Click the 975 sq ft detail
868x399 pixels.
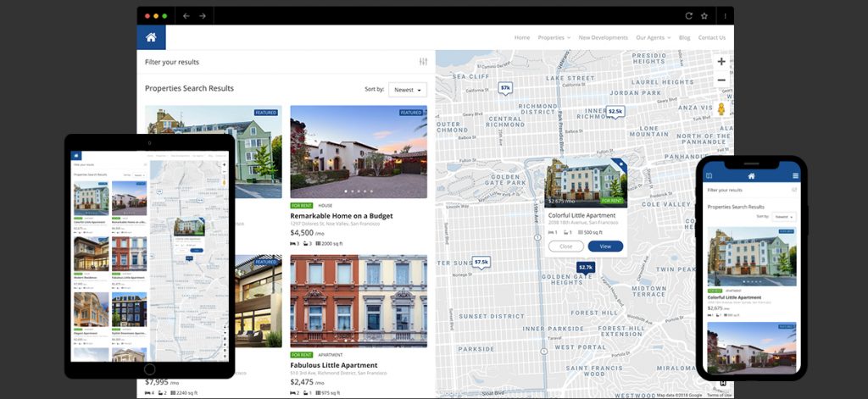[x=330, y=393]
